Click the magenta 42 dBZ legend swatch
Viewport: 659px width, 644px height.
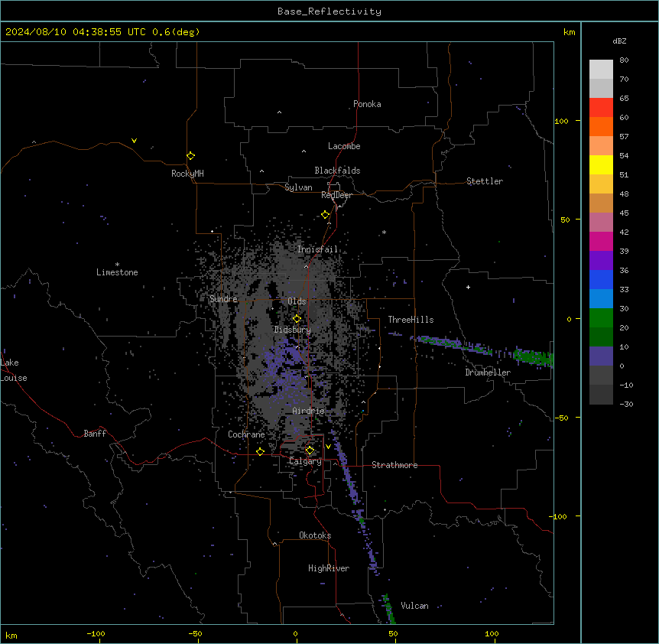click(601, 241)
